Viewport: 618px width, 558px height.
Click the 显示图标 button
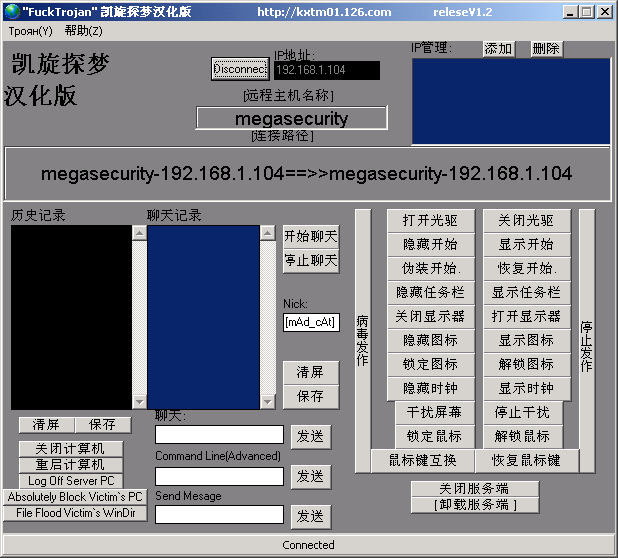click(526, 341)
